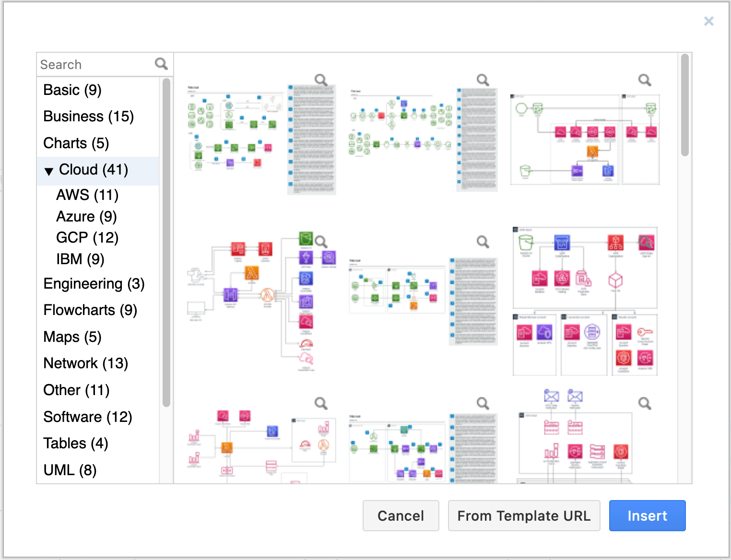
Task: Click the magnifier icon inside the search field
Action: tap(161, 64)
